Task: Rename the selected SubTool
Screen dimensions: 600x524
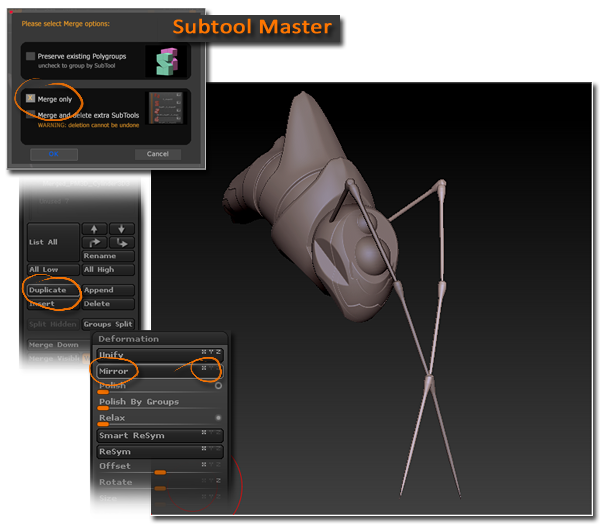Action: tap(108, 256)
